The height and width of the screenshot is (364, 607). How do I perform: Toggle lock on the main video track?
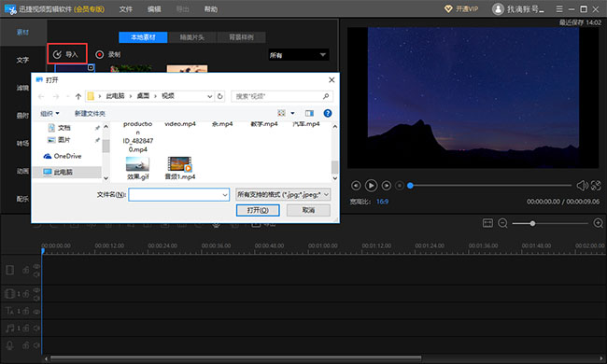coord(25,270)
